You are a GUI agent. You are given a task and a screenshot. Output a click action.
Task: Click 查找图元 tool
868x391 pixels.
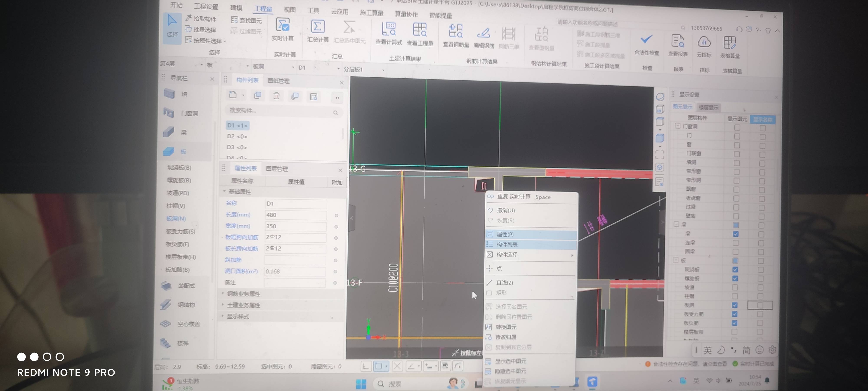click(x=246, y=20)
